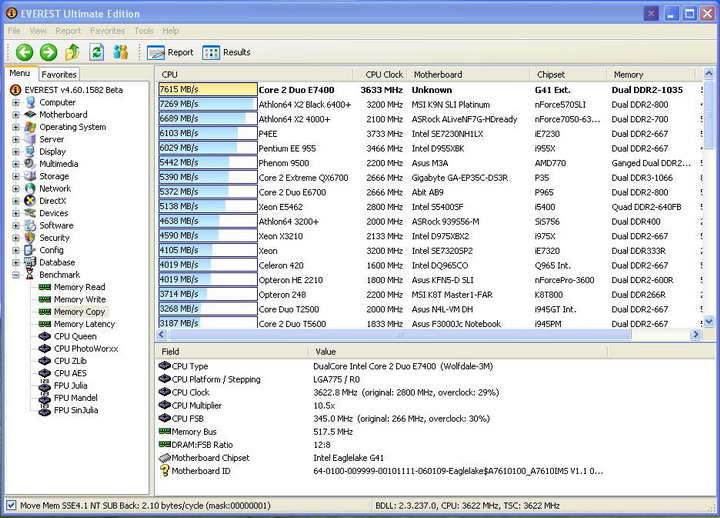Screen dimensions: 720x518
Task: Select the Motherboard tree icon
Action: pyautogui.click(x=30, y=114)
